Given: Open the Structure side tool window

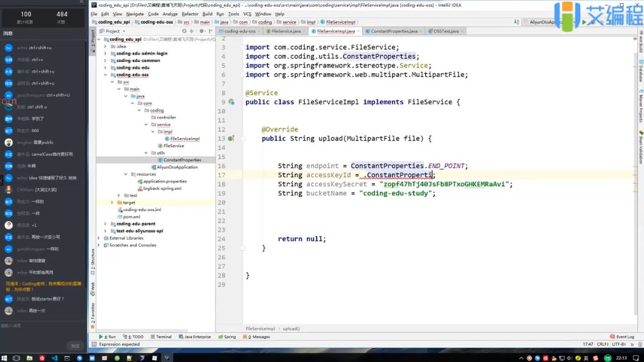Looking at the screenshot, I should [x=93, y=262].
